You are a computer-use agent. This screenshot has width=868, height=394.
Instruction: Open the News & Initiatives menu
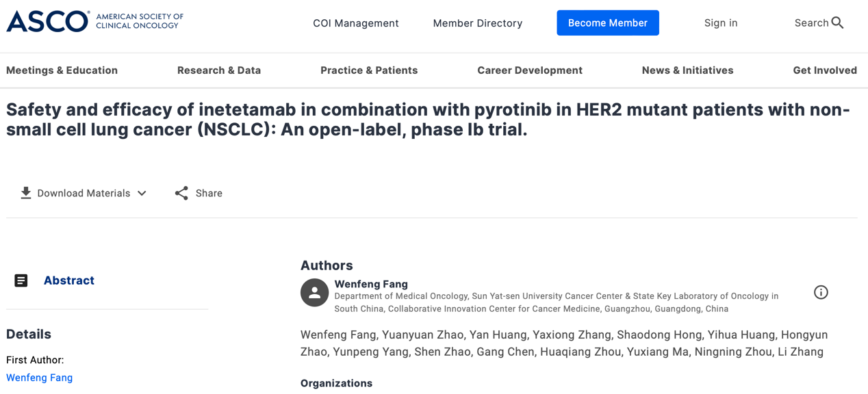[x=687, y=70]
